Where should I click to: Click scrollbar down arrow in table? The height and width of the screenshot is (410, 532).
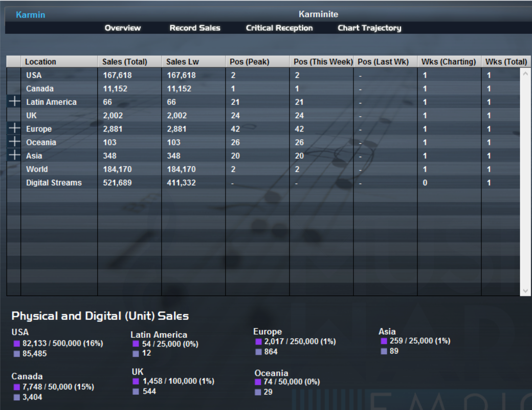pyautogui.click(x=525, y=291)
